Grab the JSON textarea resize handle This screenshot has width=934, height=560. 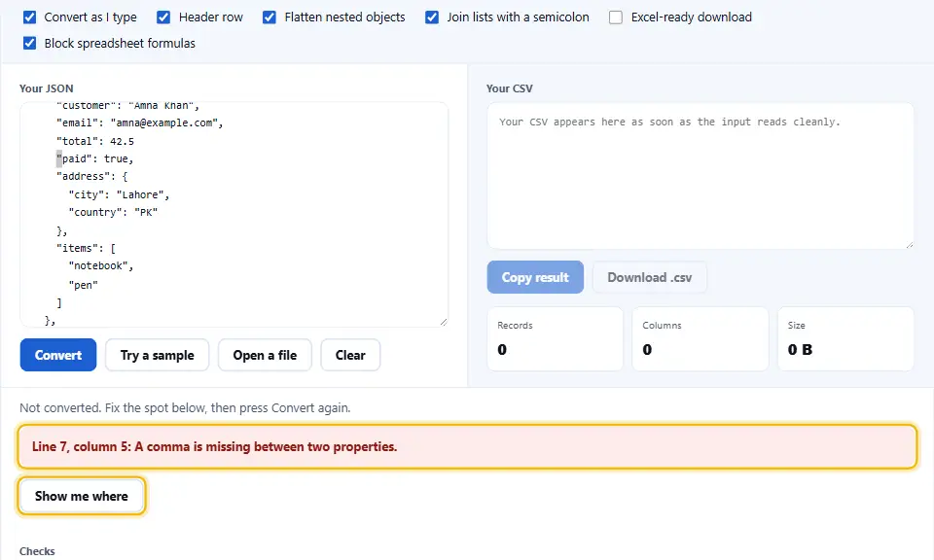tap(444, 322)
